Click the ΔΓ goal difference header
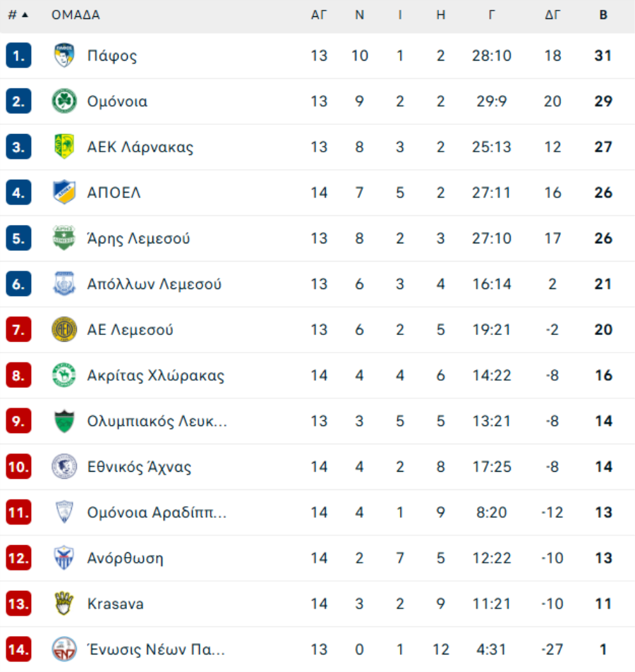Viewport: 635px width, 672px height. point(552,15)
